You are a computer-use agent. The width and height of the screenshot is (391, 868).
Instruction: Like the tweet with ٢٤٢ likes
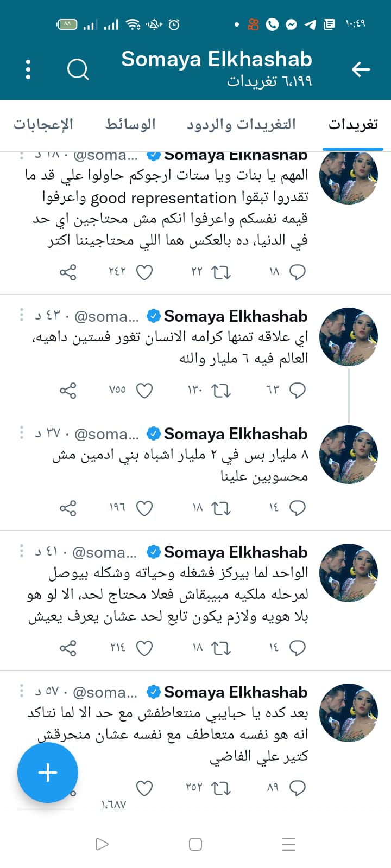coord(144,272)
